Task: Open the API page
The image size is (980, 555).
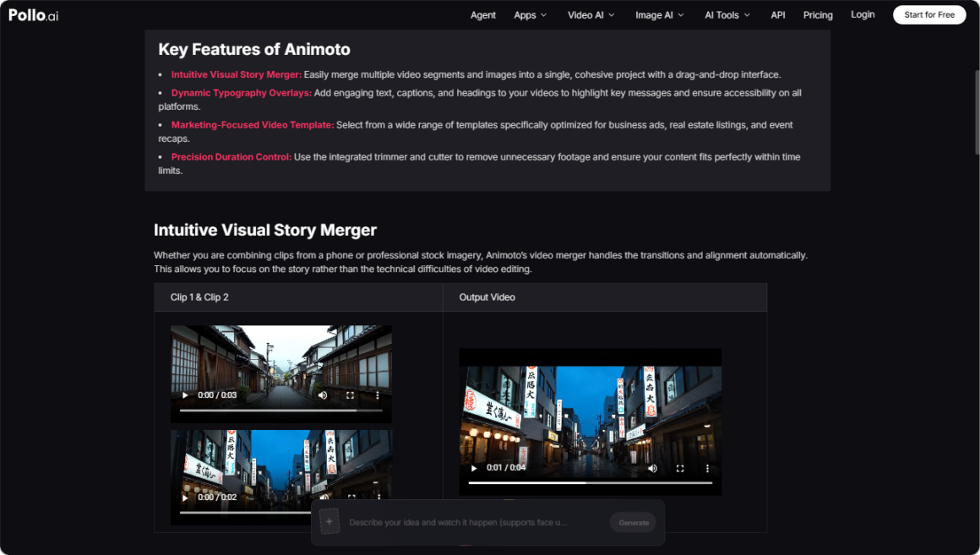Action: coord(777,15)
